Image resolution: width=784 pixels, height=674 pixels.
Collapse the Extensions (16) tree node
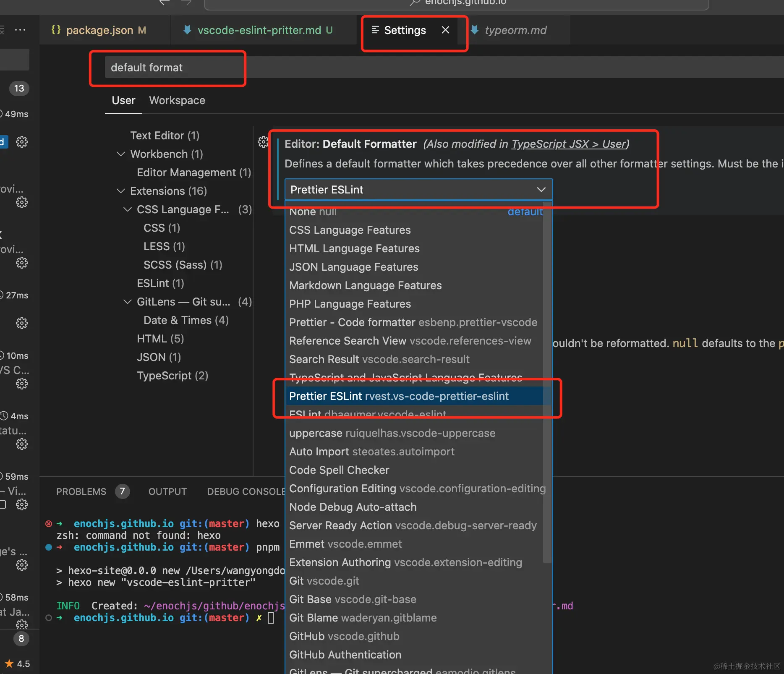click(121, 191)
